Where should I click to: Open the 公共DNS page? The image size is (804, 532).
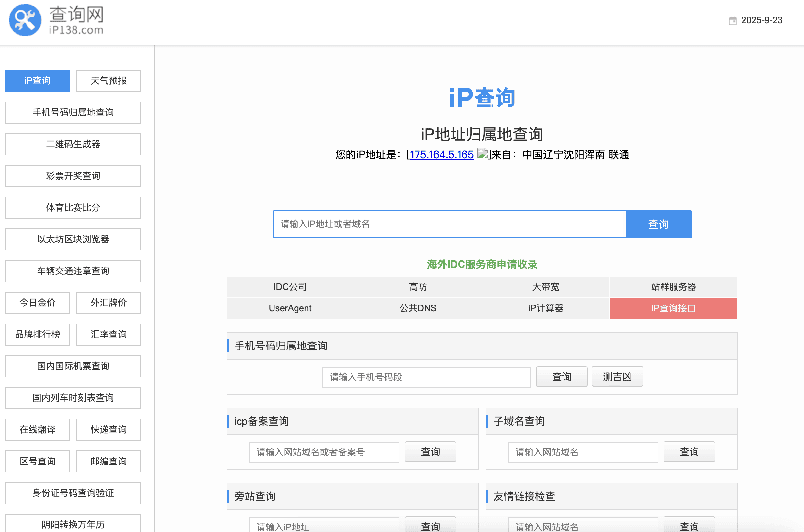click(418, 308)
